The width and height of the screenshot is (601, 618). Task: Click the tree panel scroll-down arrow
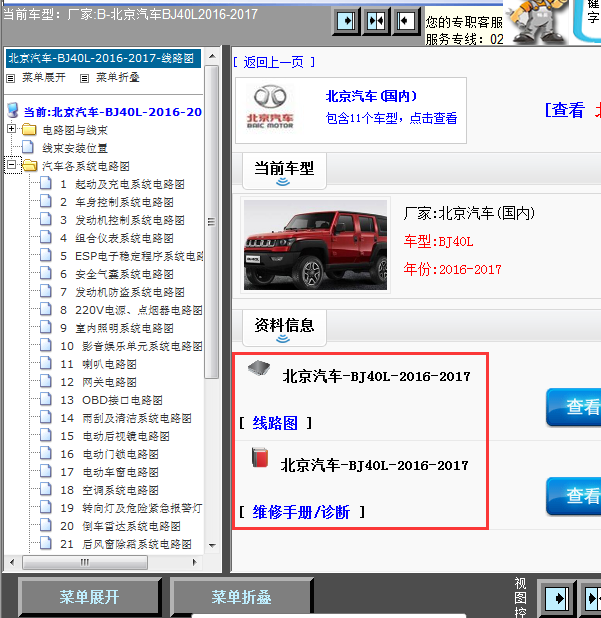[x=212, y=545]
